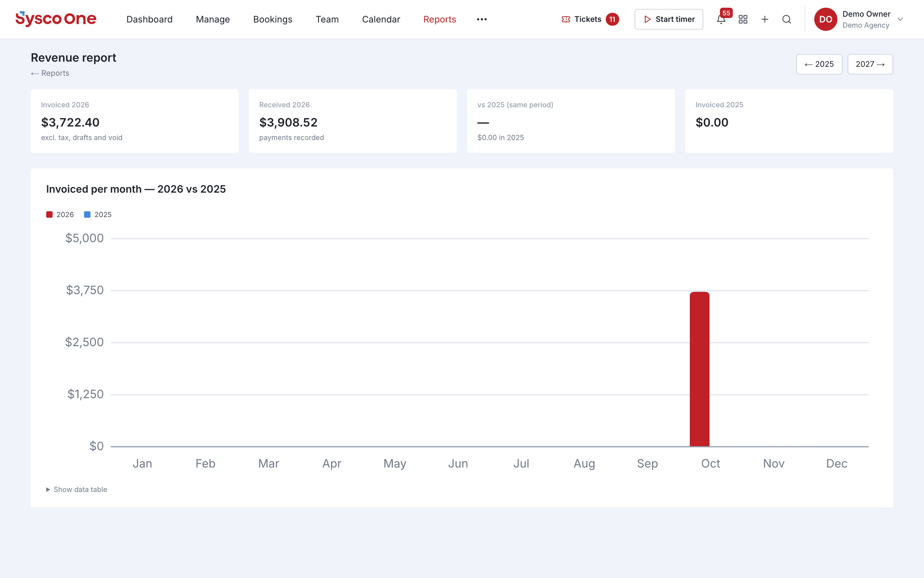Screen dimensions: 924x578
Task: Open the Bookings menu item
Action: (273, 19)
